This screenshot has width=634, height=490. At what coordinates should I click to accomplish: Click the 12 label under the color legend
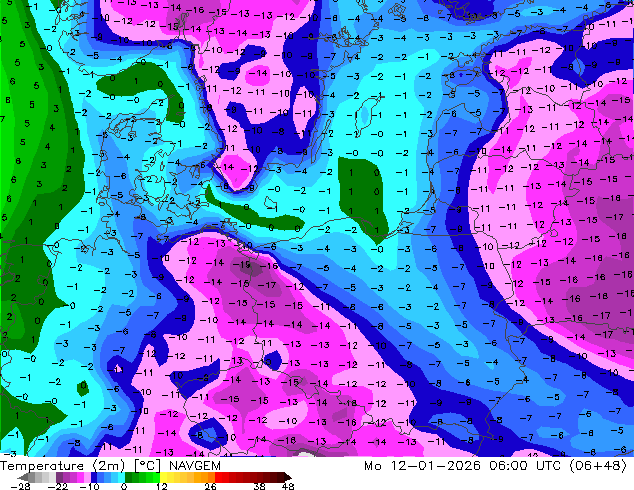pyautogui.click(x=162, y=486)
